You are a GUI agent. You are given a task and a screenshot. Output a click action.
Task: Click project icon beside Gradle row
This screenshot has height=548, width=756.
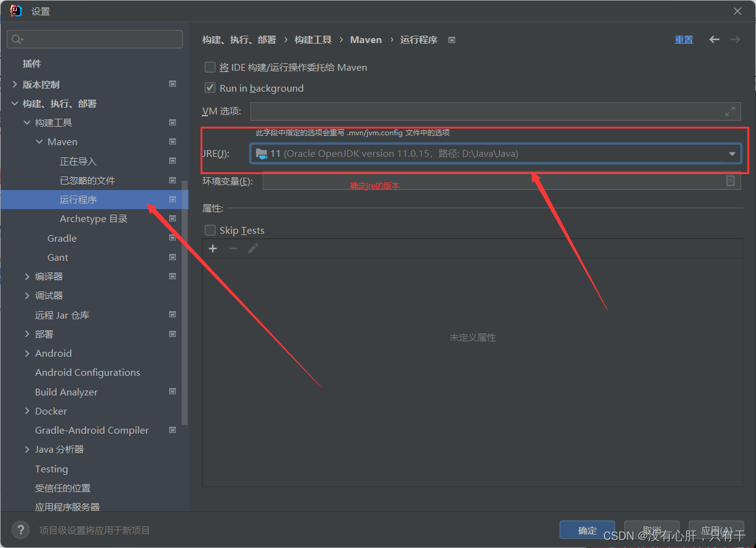(173, 238)
